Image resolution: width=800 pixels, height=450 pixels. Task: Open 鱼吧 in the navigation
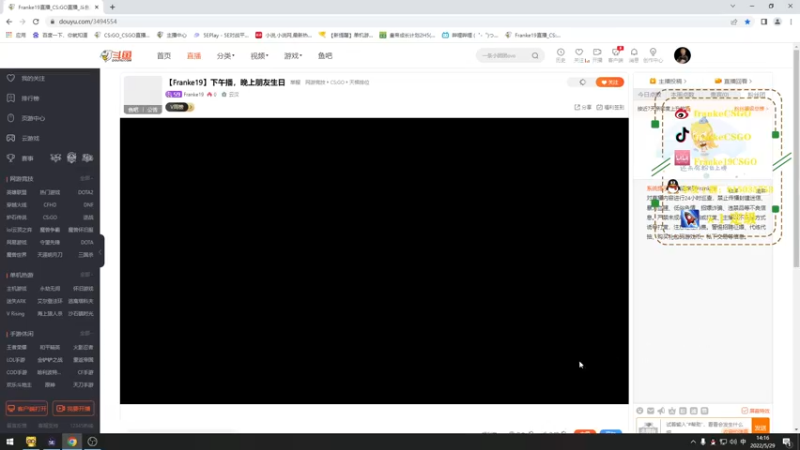click(325, 56)
